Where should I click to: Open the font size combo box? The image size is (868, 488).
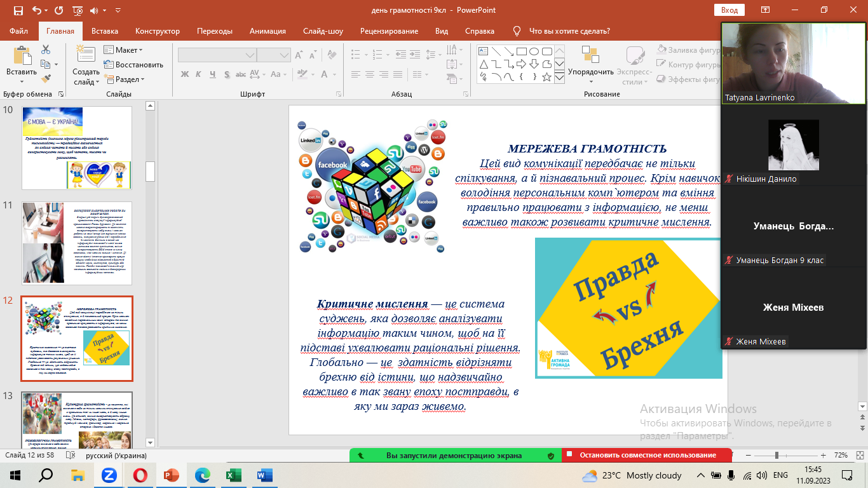(274, 55)
